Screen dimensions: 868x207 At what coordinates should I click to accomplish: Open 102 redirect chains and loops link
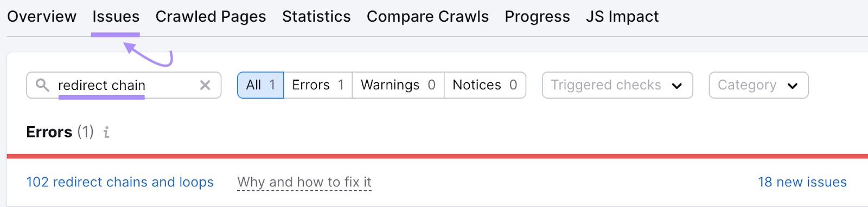pyautogui.click(x=120, y=182)
